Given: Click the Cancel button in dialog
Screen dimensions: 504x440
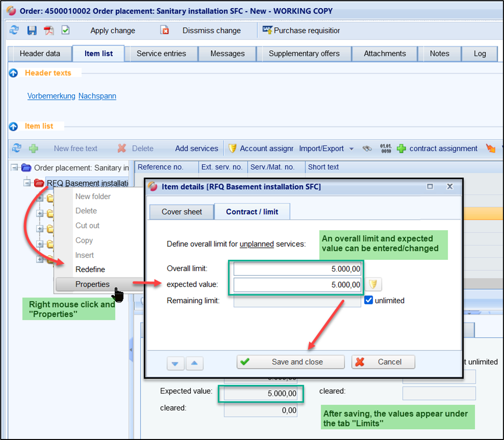Looking at the screenshot, I should (x=383, y=362).
